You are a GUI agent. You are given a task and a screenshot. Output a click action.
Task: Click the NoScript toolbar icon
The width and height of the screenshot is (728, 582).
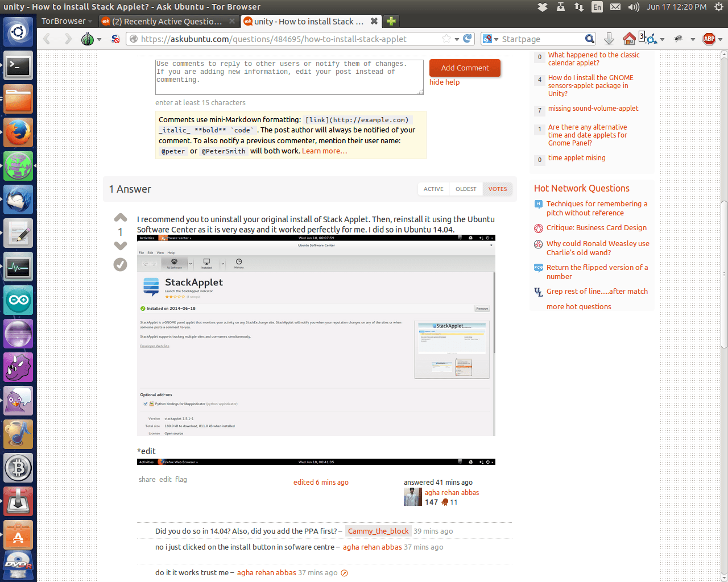(115, 39)
